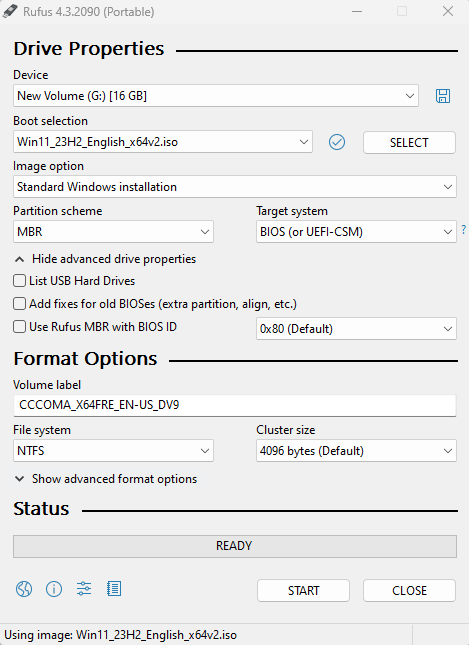Open the Partition scheme MBR dropdown
Image resolution: width=469 pixels, height=645 pixels.
tap(113, 232)
